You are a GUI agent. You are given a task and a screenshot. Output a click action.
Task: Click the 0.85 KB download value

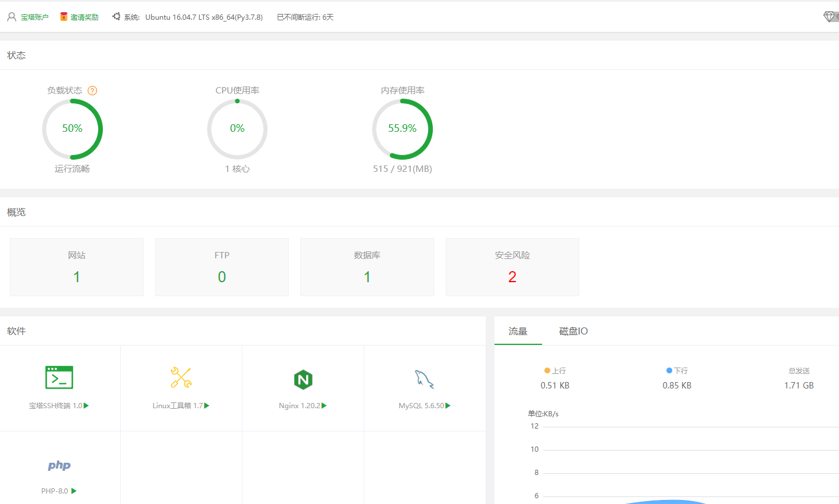click(677, 386)
